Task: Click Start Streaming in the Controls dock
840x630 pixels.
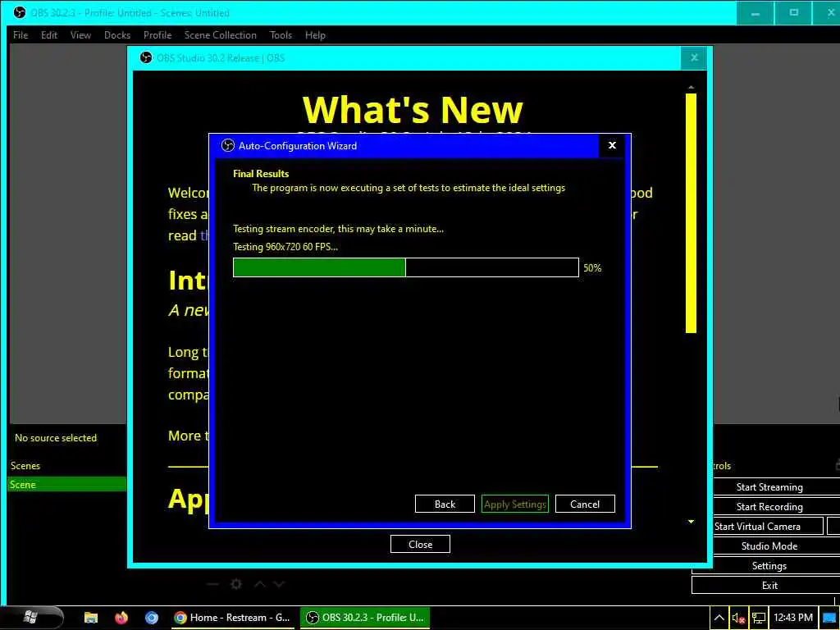Action: coord(769,487)
